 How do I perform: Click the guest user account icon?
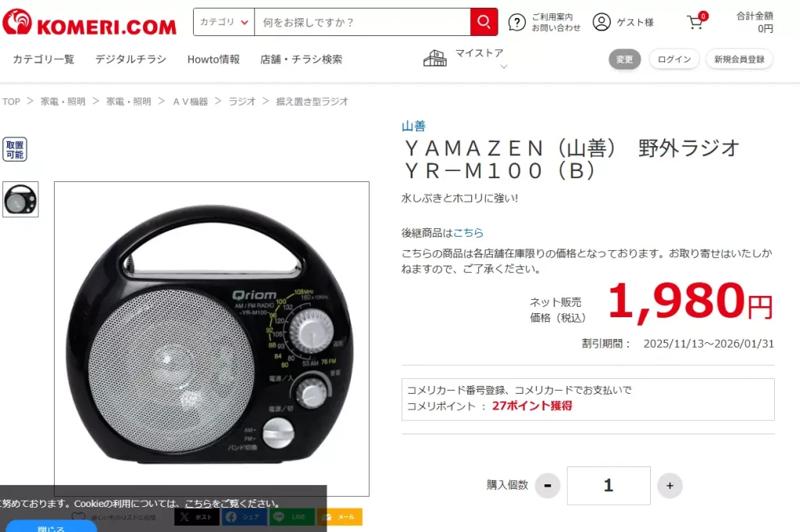point(602,23)
